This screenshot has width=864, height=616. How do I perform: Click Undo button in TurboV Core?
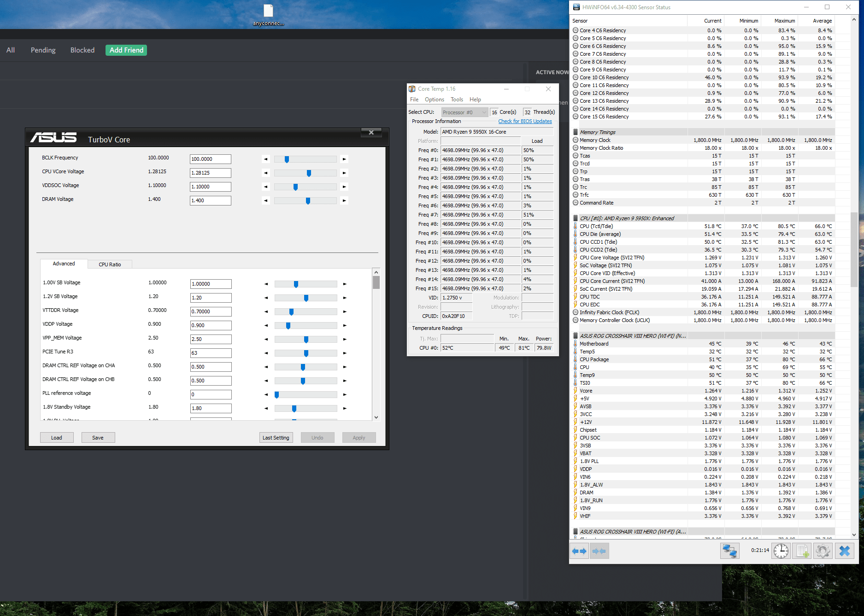[317, 438]
